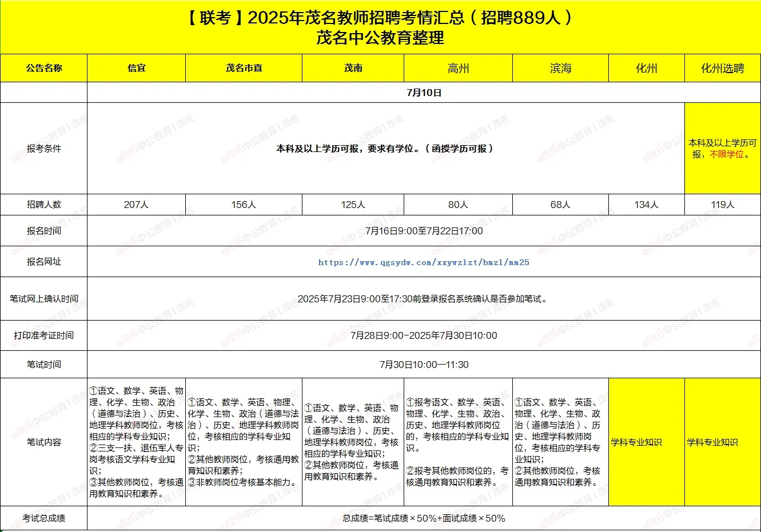761x532 pixels.
Task: Click the "滨海" column header
Action: pyautogui.click(x=561, y=68)
